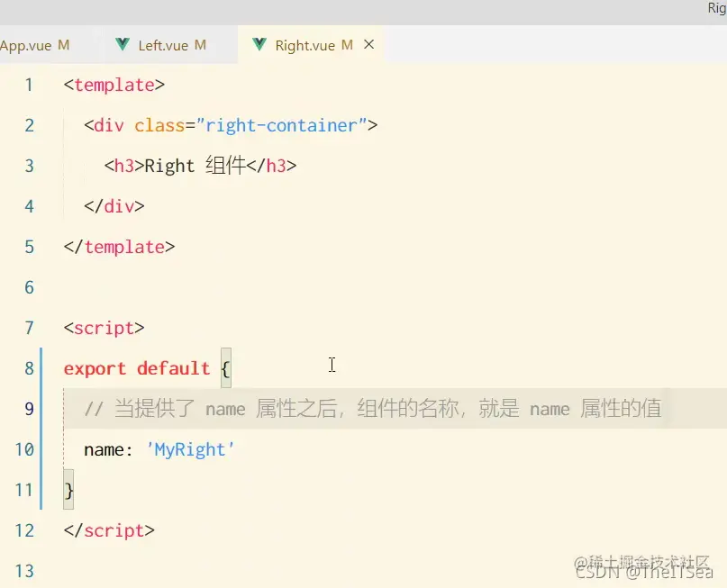727x588 pixels.
Task: Click the Vue icon on Left.vue tab
Action: 123,44
